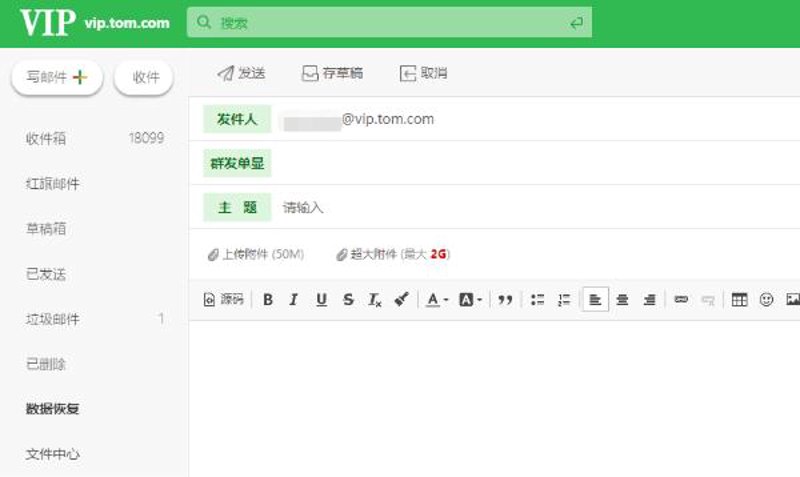Insert an image

click(792, 299)
